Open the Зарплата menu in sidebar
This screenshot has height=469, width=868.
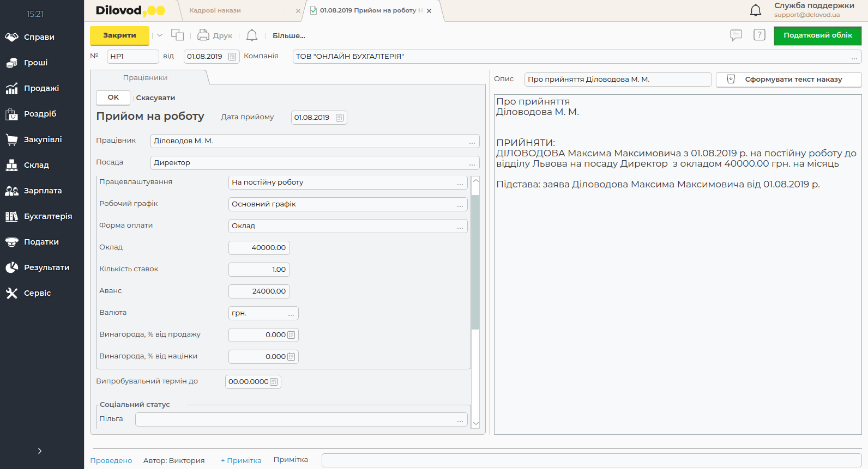[x=43, y=191]
